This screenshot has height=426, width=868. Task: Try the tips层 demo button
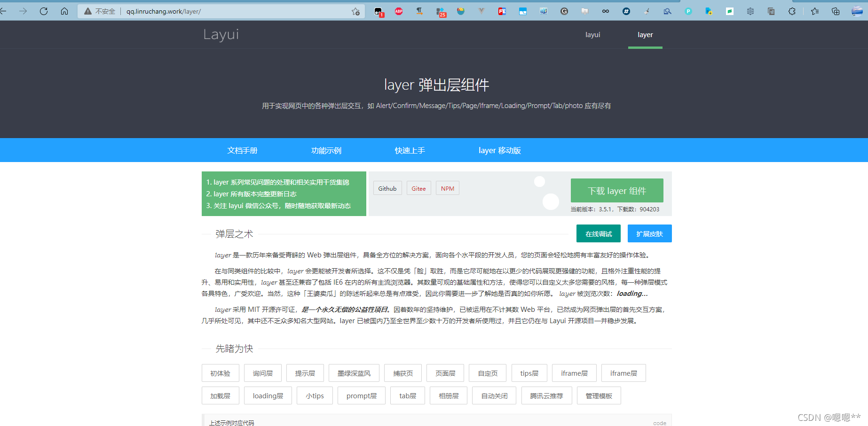pos(529,373)
